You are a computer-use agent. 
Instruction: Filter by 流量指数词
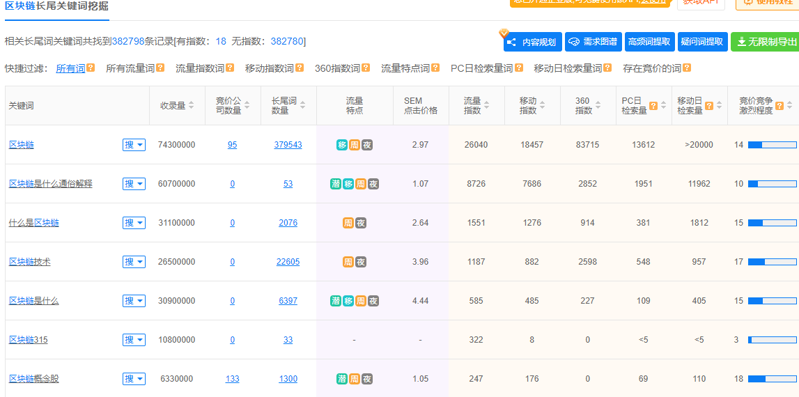pos(200,68)
